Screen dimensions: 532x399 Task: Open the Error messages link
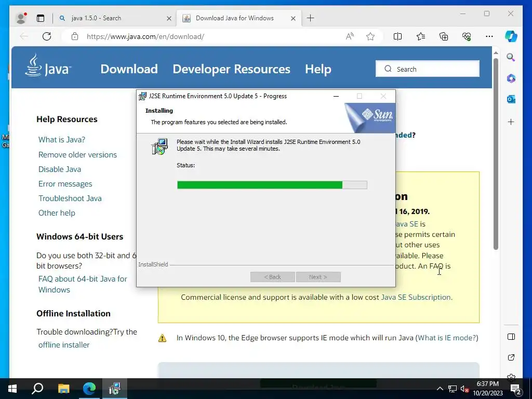(x=65, y=184)
